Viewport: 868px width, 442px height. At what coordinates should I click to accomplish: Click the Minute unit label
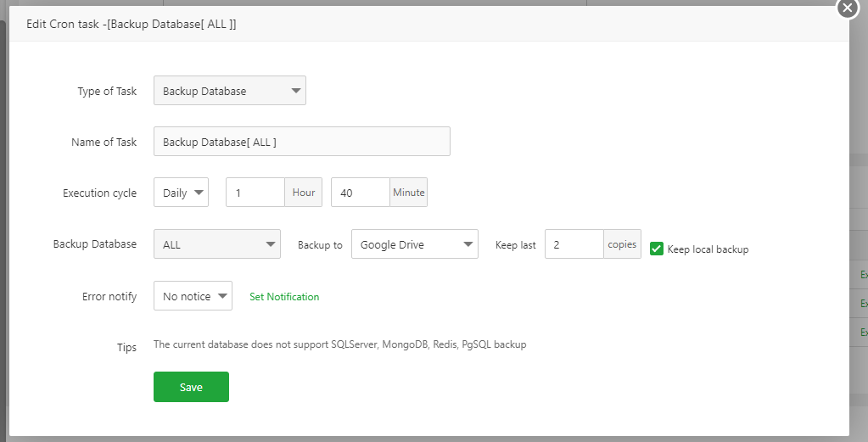click(408, 193)
